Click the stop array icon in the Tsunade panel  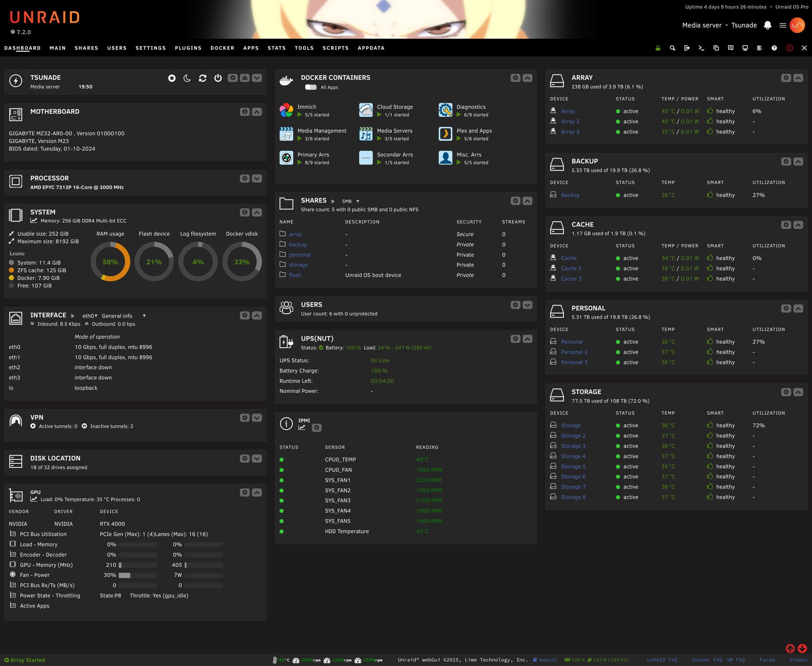(172, 78)
